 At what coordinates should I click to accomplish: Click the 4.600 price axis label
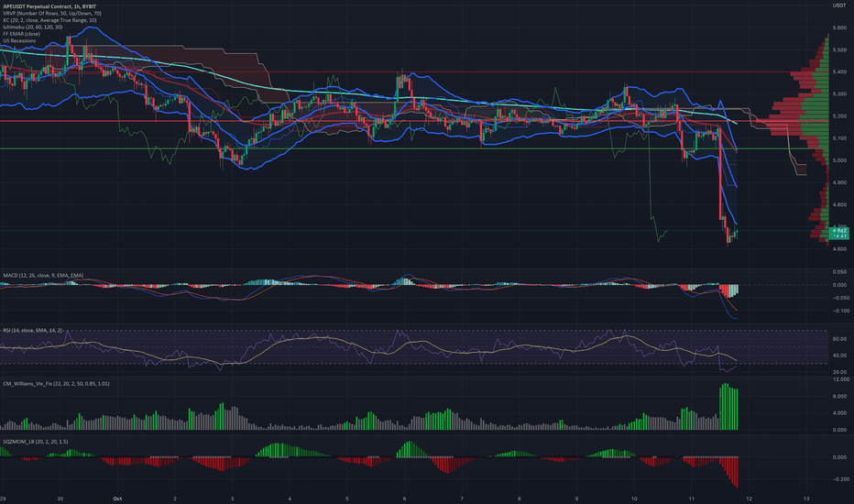[839, 249]
